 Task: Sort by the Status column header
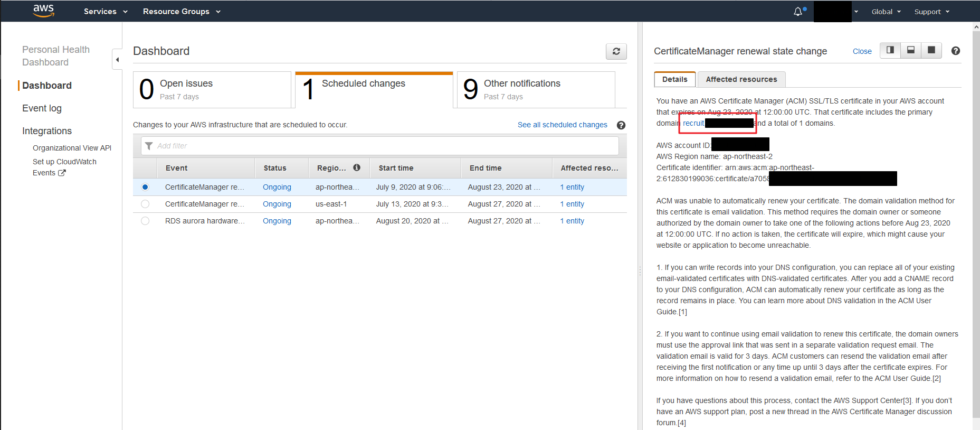[282, 168]
